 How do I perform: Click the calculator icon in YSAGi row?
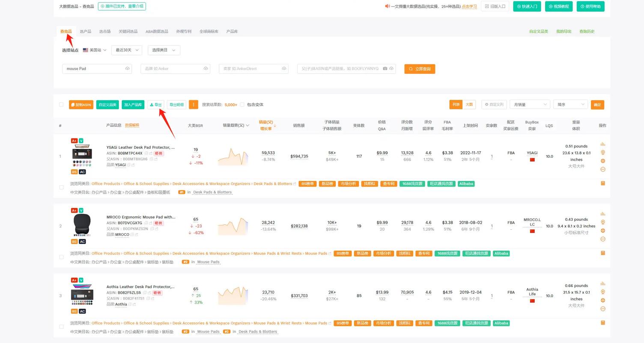[603, 183]
